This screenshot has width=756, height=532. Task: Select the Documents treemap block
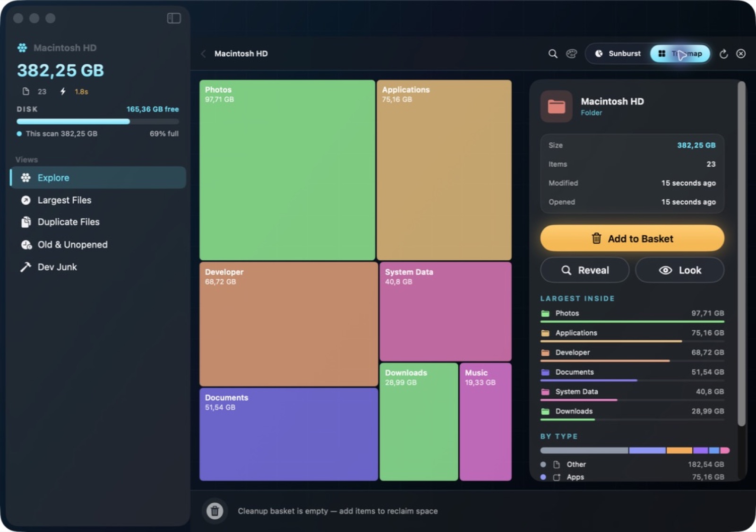tap(289, 435)
